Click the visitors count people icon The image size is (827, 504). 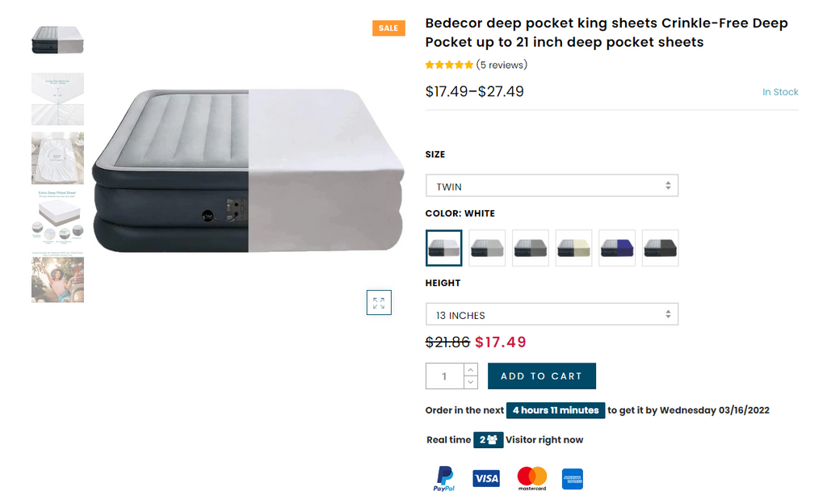[492, 440]
